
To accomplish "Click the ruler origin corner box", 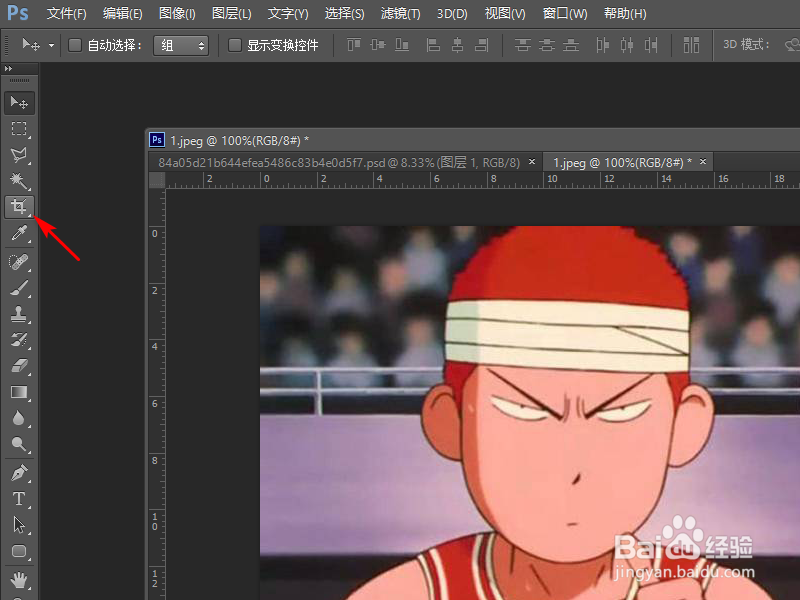I will (157, 180).
